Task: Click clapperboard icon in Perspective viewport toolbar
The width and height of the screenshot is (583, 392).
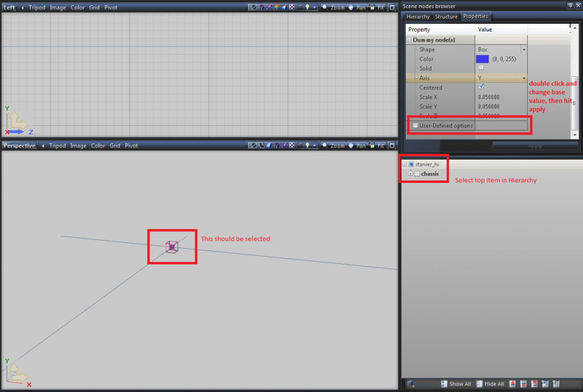Action: click(300, 146)
